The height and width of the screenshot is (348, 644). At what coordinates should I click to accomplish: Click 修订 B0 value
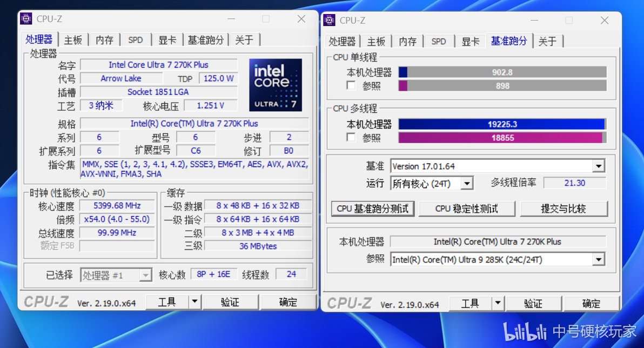(289, 151)
